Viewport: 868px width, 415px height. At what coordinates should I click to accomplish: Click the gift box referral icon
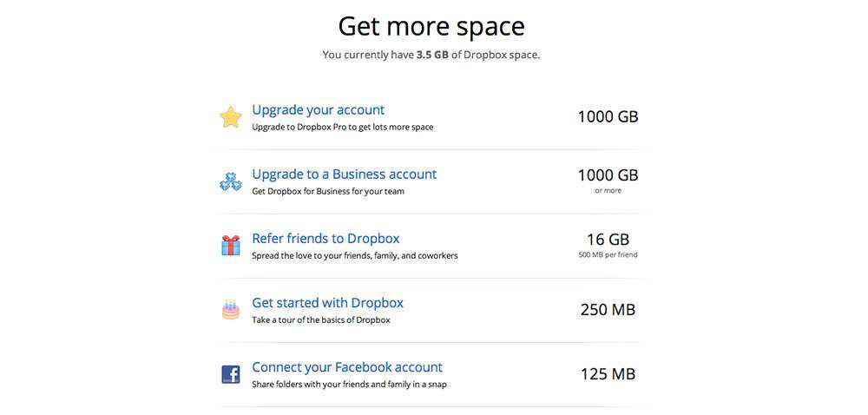coord(230,246)
